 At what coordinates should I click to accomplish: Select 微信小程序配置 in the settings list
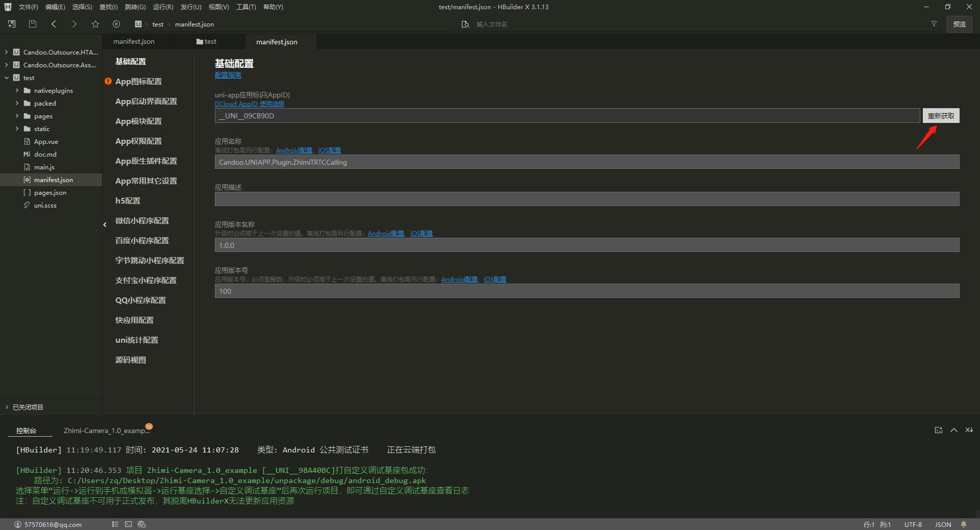pyautogui.click(x=142, y=220)
